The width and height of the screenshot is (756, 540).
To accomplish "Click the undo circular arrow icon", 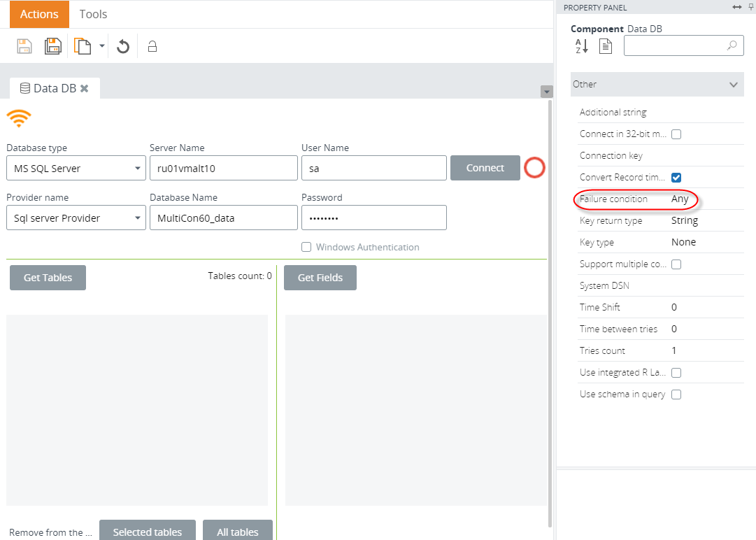I will 123,47.
